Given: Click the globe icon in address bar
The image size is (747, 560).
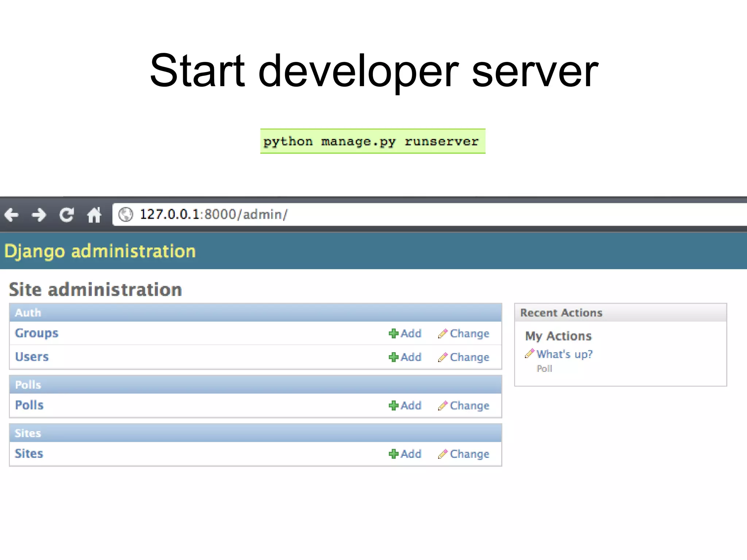Looking at the screenshot, I should (x=126, y=214).
